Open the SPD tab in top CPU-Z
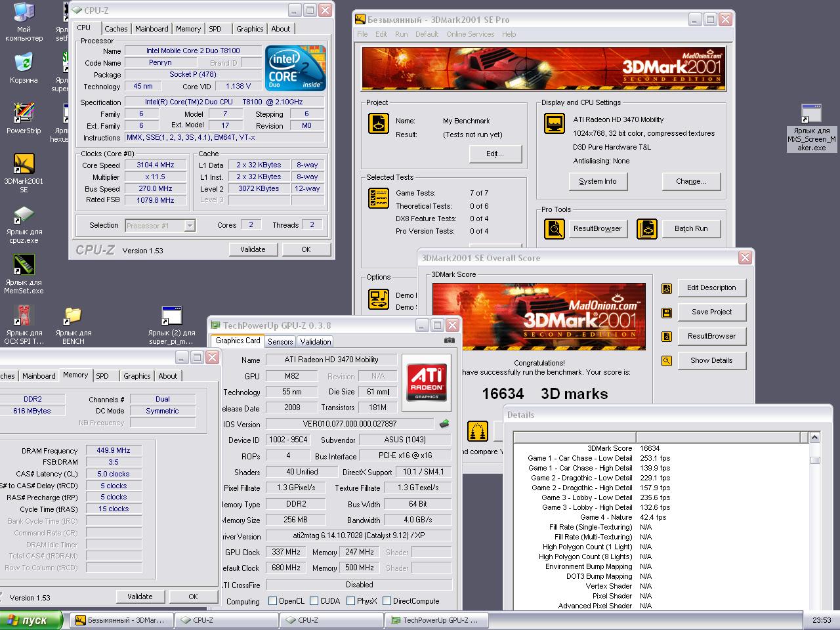840x630 pixels. 215,29
